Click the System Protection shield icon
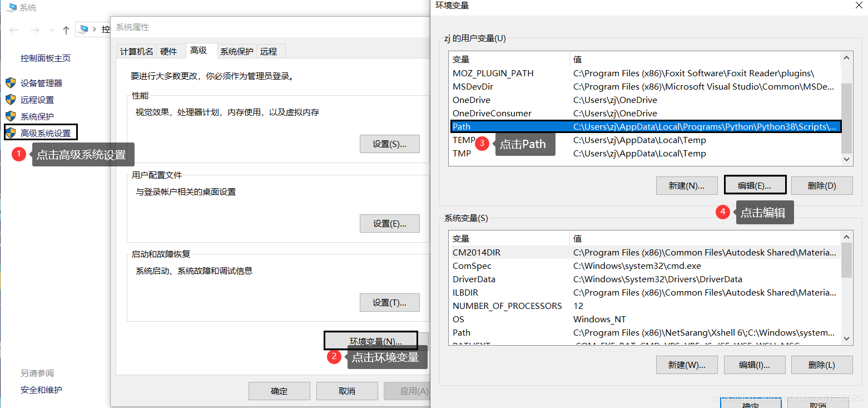This screenshot has width=868, height=408. pos(11,116)
